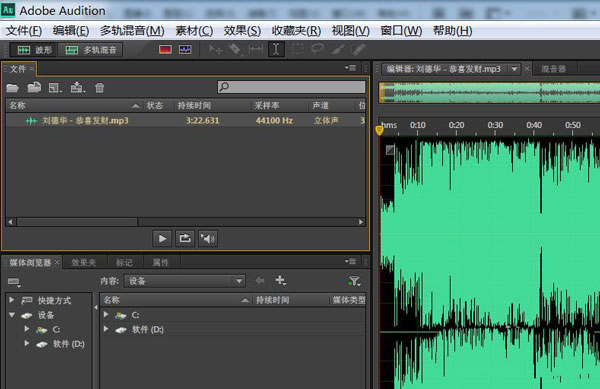Collapse 设备 tree node
The height and width of the screenshot is (389, 600).
(x=12, y=315)
